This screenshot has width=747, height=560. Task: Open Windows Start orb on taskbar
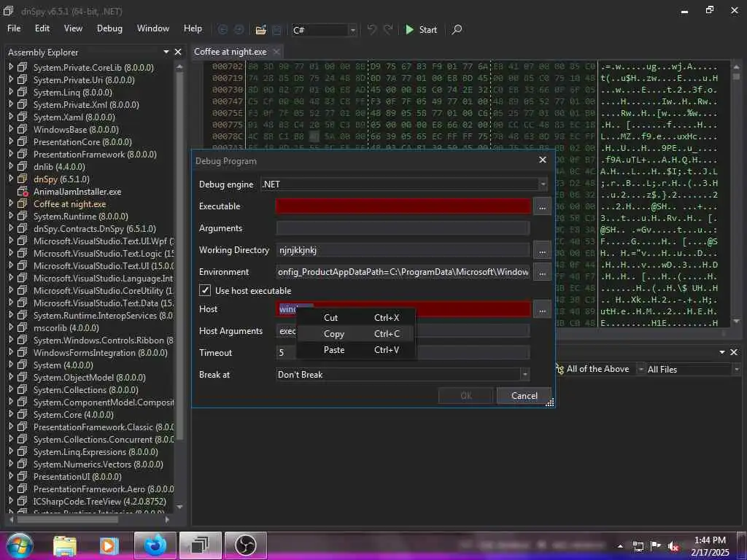click(x=19, y=545)
